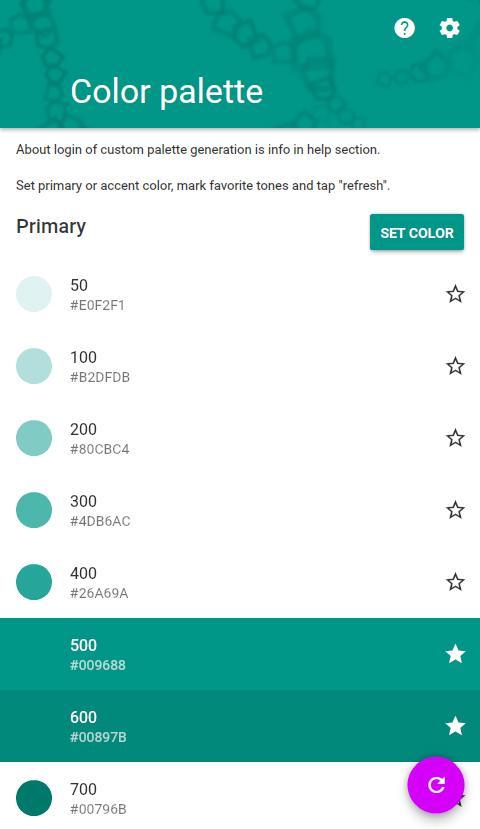Favorite the 400 tone #26A69A
This screenshot has height=829, width=480.
pyautogui.click(x=455, y=582)
